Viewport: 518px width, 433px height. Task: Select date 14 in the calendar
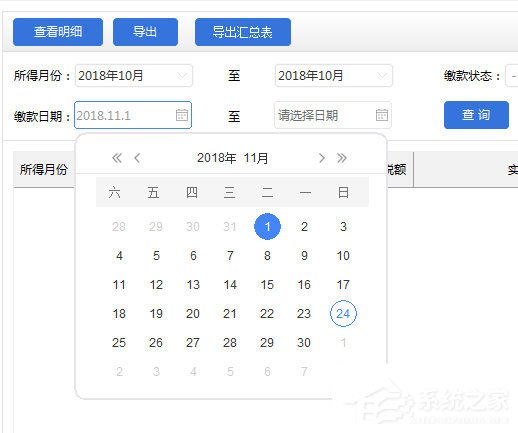click(230, 285)
